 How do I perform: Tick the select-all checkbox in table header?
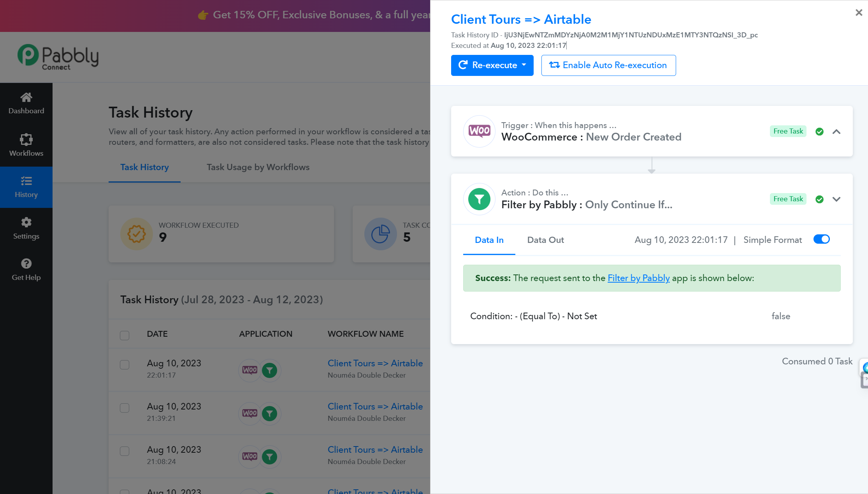[x=125, y=335]
